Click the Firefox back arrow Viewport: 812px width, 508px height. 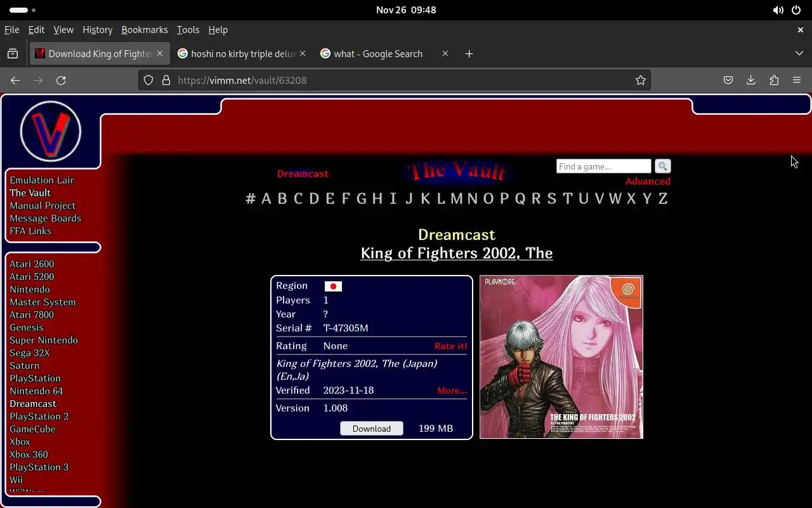[15, 80]
